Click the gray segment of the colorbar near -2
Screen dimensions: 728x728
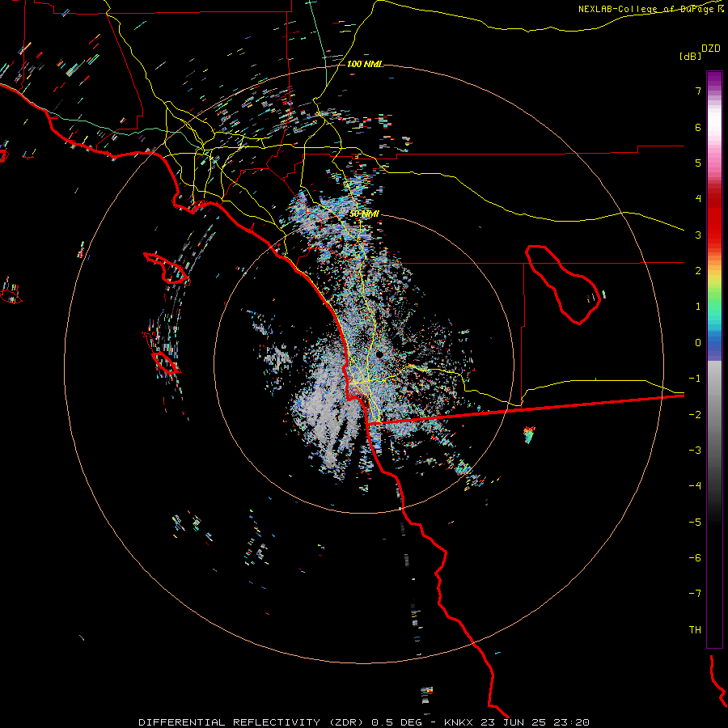[x=714, y=414]
